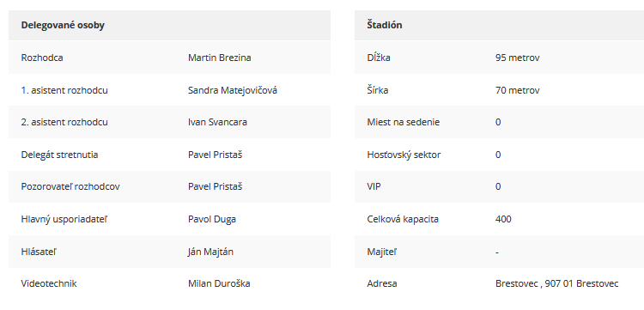Select the 1. asistent rozhodcu label
Viewport: 644px width, 310px height.
pyautogui.click(x=64, y=90)
